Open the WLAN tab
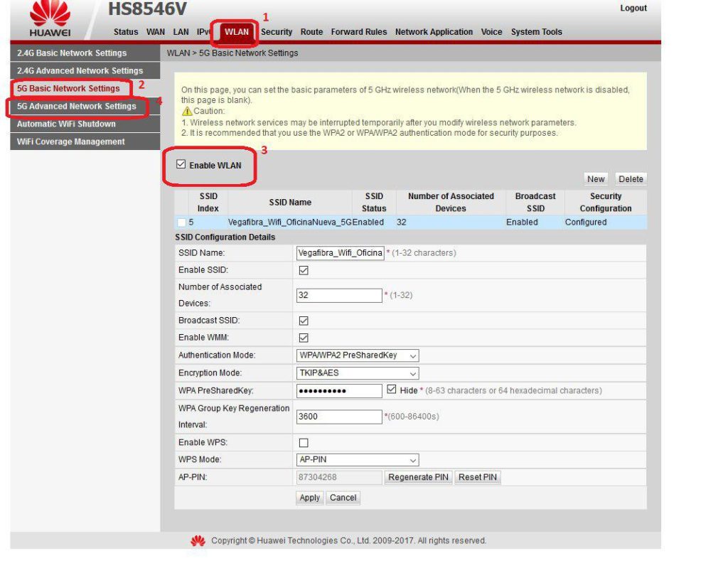 pyautogui.click(x=237, y=32)
